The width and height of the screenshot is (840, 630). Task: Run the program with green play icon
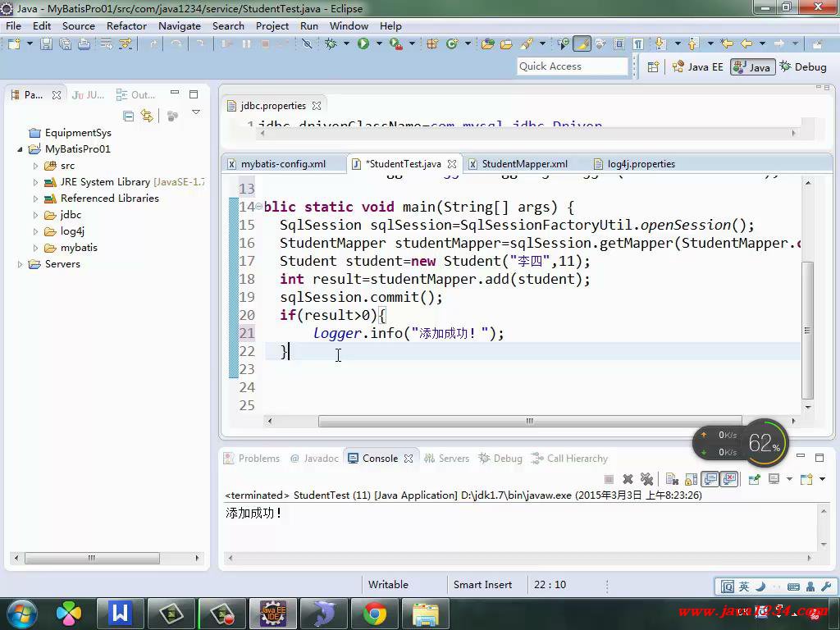tap(363, 44)
